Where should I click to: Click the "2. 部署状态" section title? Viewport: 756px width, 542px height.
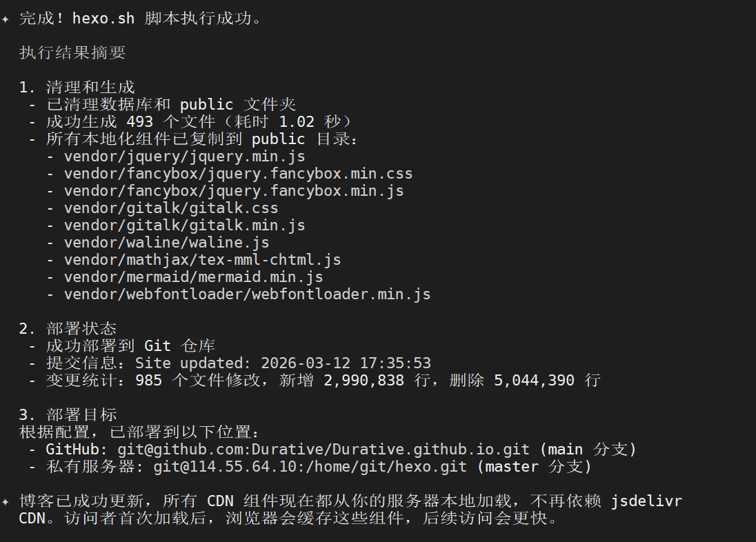coord(68,329)
